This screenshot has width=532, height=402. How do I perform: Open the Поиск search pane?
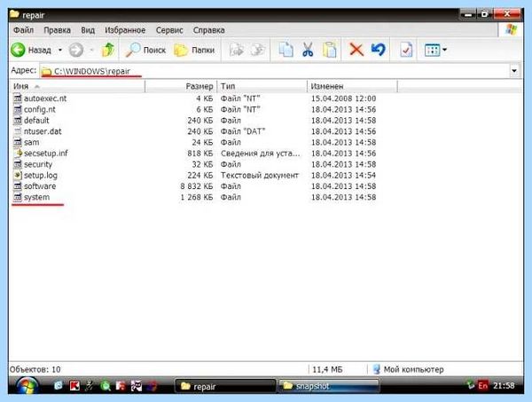[x=145, y=50]
